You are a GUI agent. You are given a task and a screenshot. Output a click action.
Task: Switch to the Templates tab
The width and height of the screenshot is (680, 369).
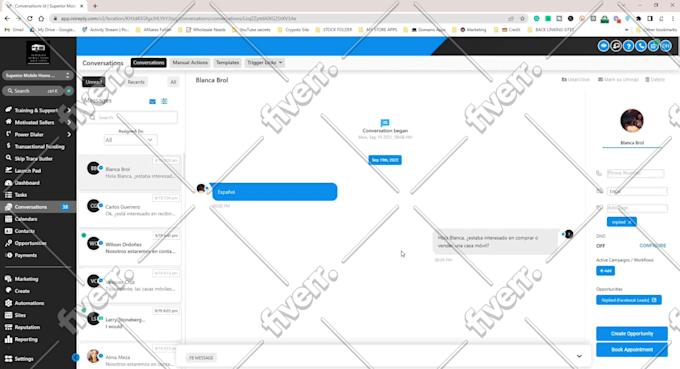pos(228,63)
